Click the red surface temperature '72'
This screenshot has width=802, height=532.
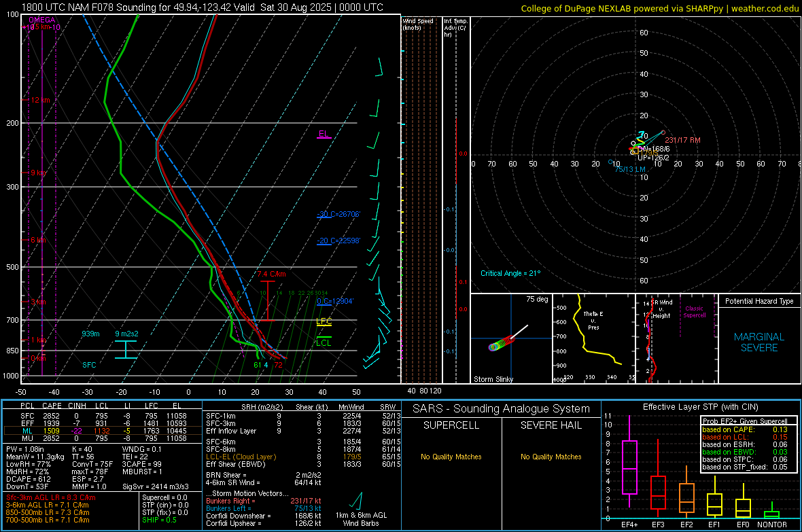278,365
